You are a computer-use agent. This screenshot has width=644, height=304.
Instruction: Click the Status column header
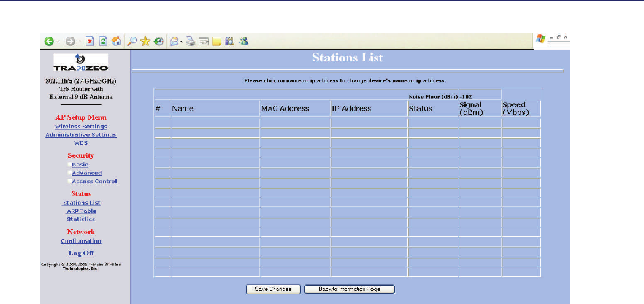(421, 109)
